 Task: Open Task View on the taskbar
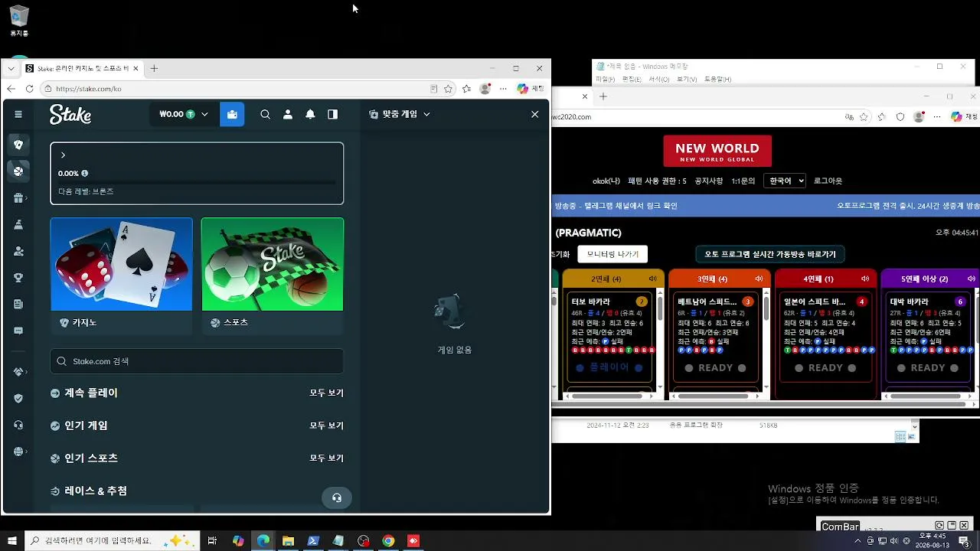point(212,541)
